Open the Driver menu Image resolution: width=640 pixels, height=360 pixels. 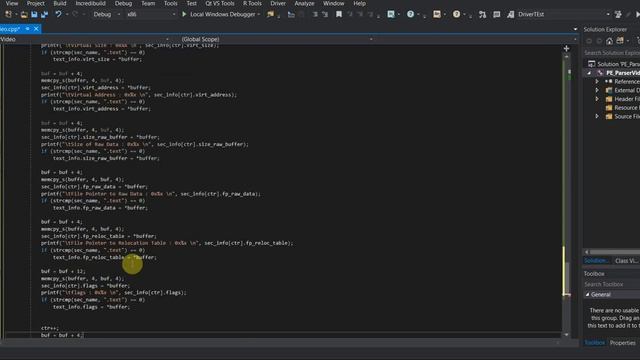(278, 3)
